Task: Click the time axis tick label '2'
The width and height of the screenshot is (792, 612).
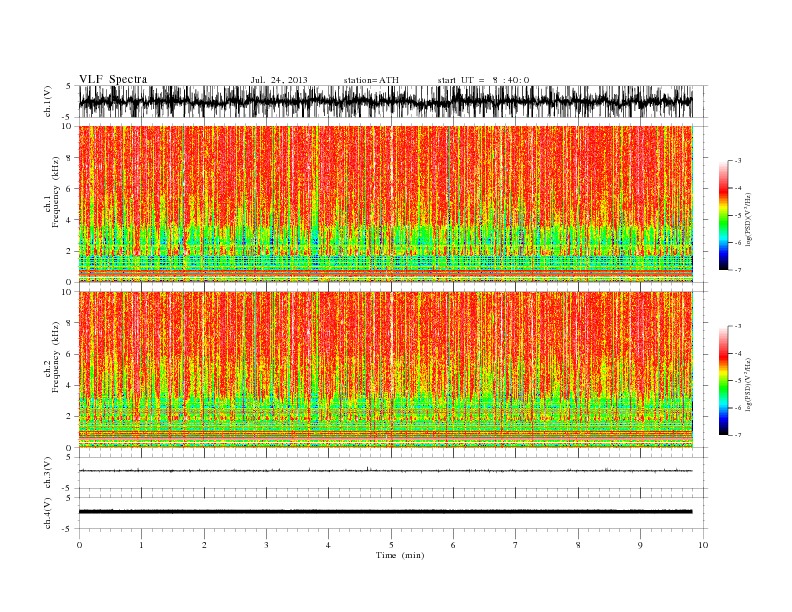Action: tap(204, 545)
